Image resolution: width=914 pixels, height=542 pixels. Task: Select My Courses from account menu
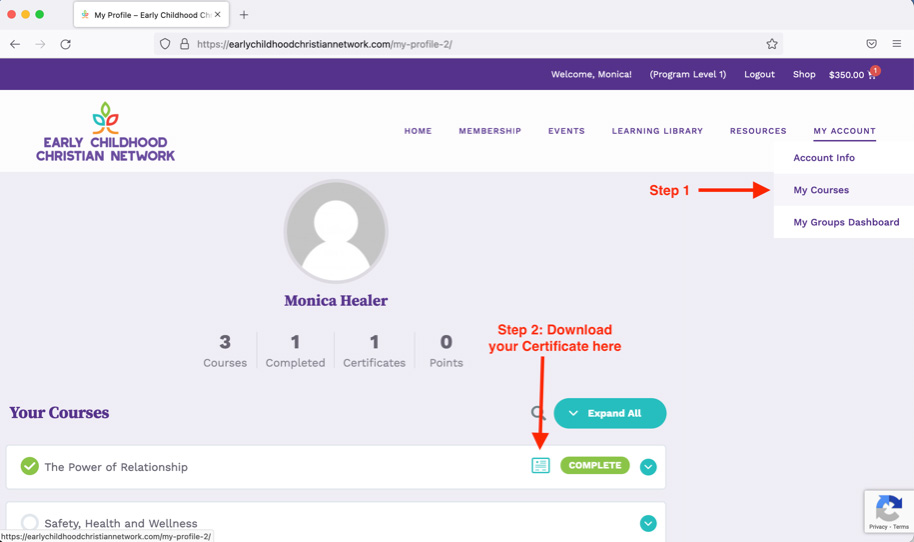[821, 190]
